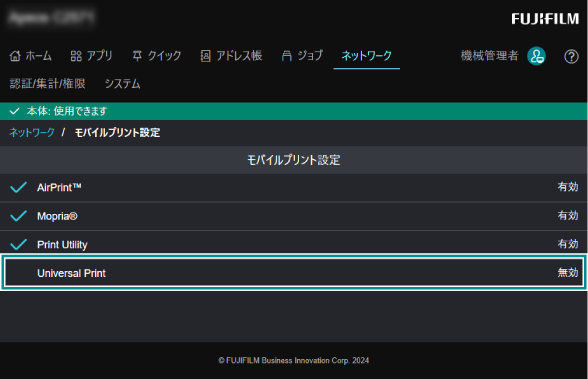Viewport: 588px width, 379px height.
Task: Click the jobs printer icon
Action: pyautogui.click(x=287, y=56)
